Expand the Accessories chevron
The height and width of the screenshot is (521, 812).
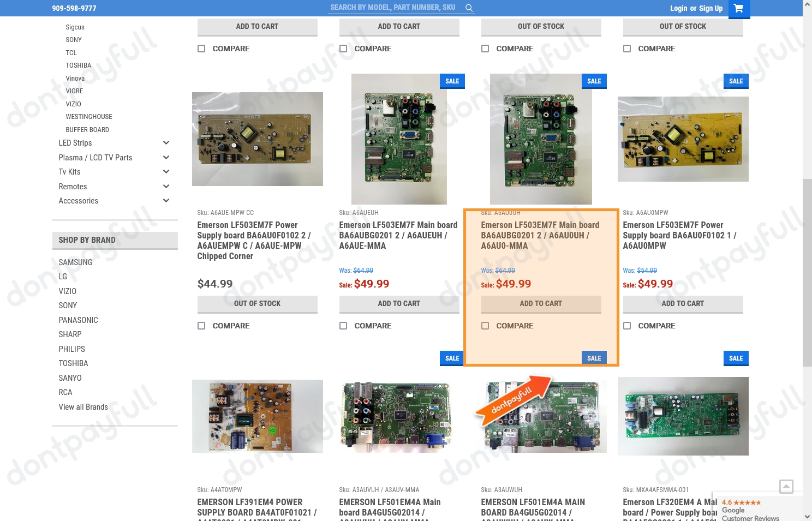click(166, 201)
